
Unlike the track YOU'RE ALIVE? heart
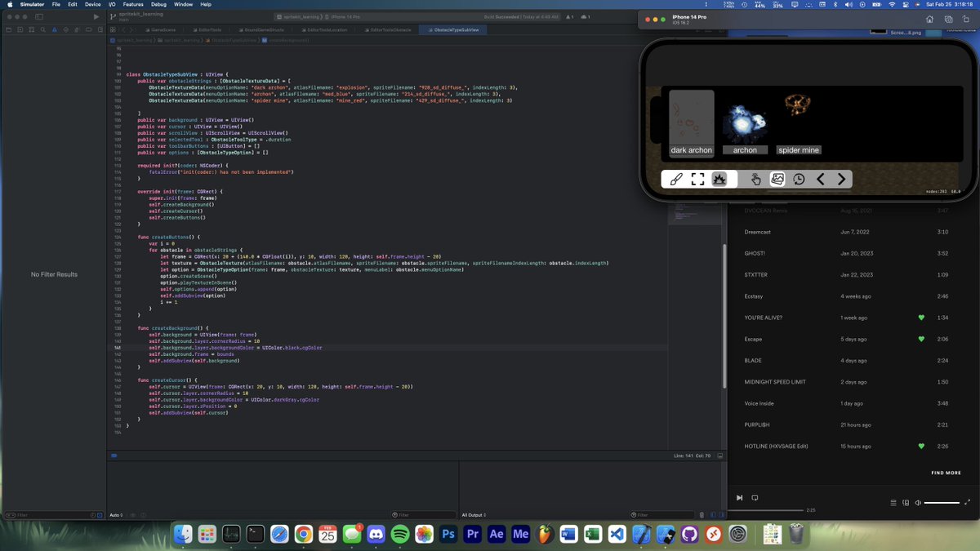(x=921, y=318)
